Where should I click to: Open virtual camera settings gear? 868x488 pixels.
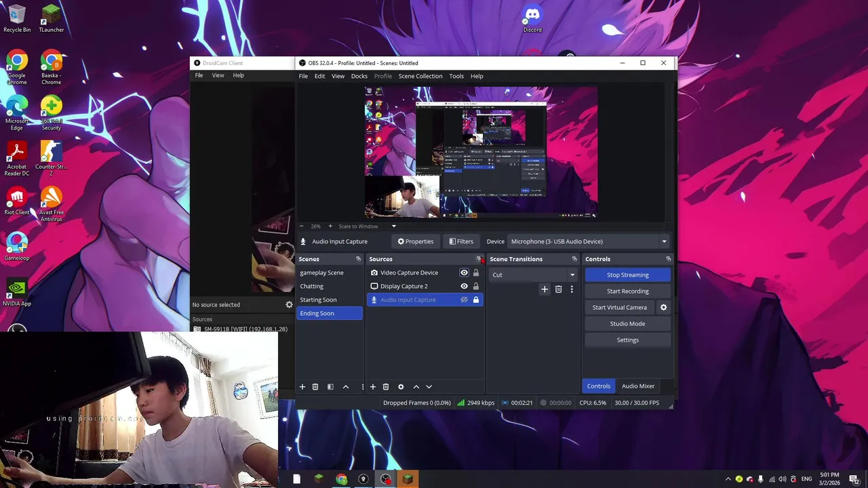tap(663, 307)
